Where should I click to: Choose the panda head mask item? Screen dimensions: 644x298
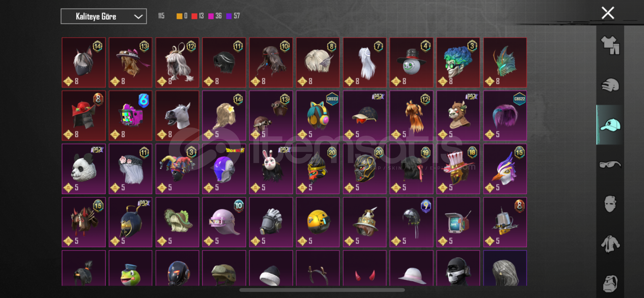point(84,169)
